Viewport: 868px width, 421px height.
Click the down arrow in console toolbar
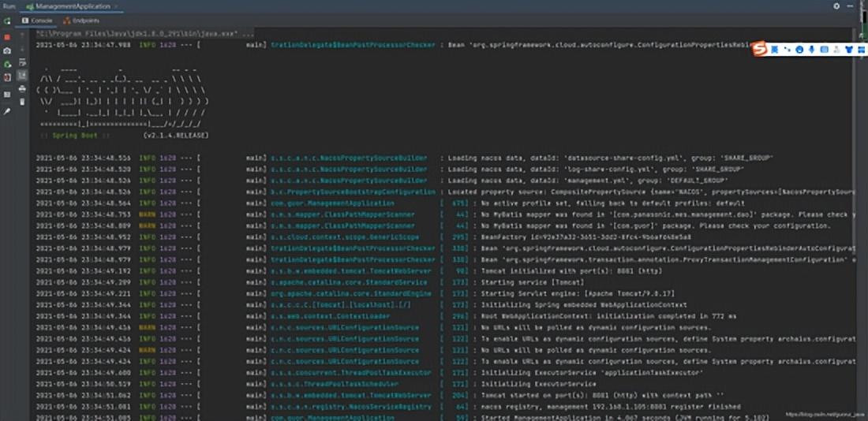pyautogui.click(x=22, y=49)
